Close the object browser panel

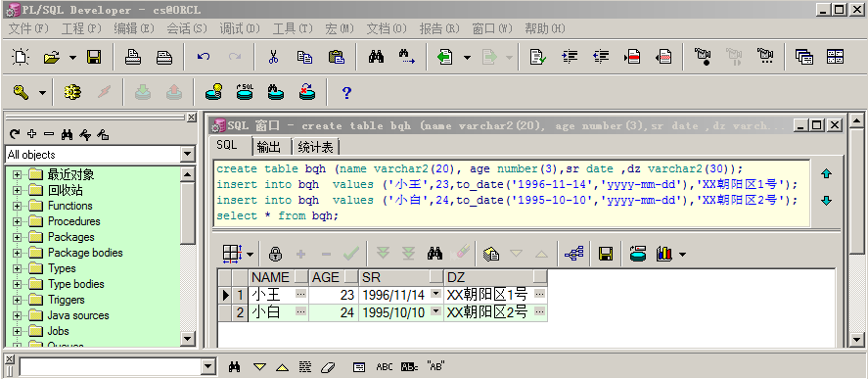pos(191,117)
